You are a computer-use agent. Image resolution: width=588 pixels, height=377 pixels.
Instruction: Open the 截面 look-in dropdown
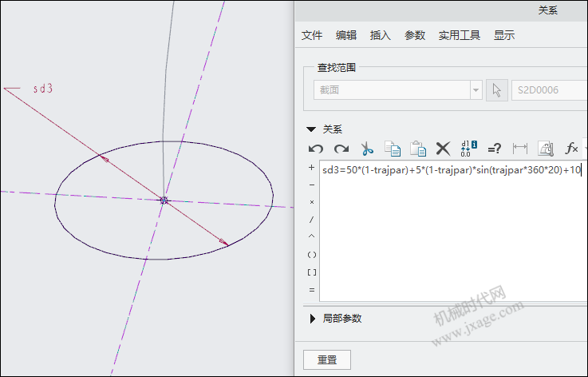point(476,90)
